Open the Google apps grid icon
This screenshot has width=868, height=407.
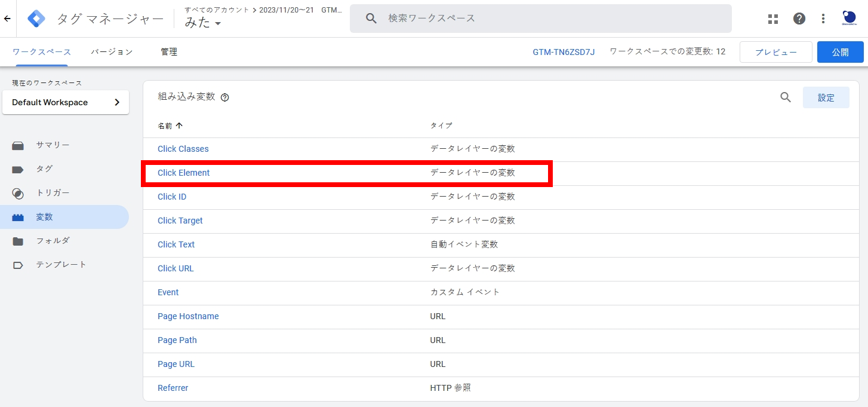click(x=772, y=19)
